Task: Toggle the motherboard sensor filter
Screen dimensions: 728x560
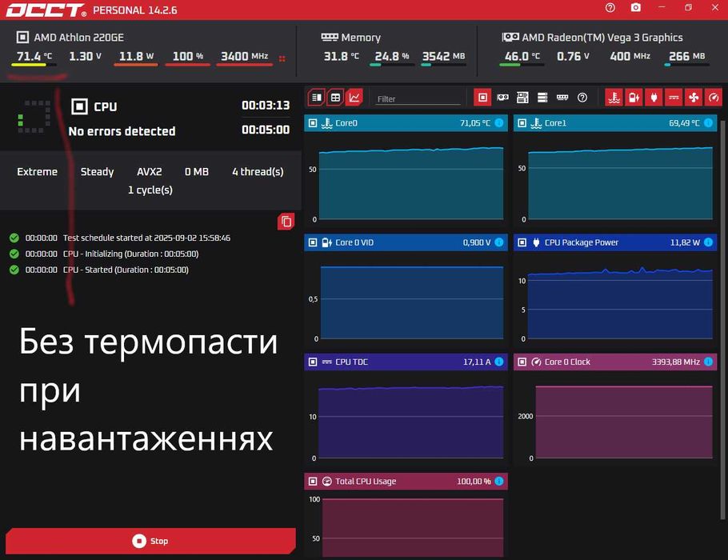Action: click(522, 98)
